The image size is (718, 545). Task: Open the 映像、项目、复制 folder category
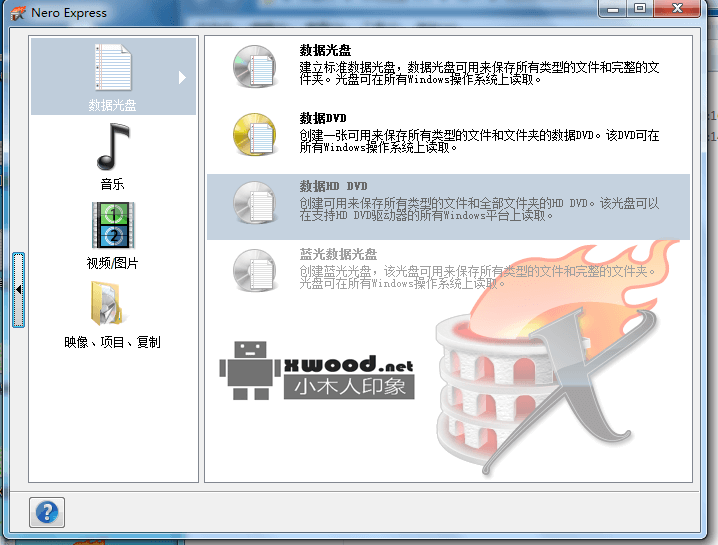click(x=107, y=303)
